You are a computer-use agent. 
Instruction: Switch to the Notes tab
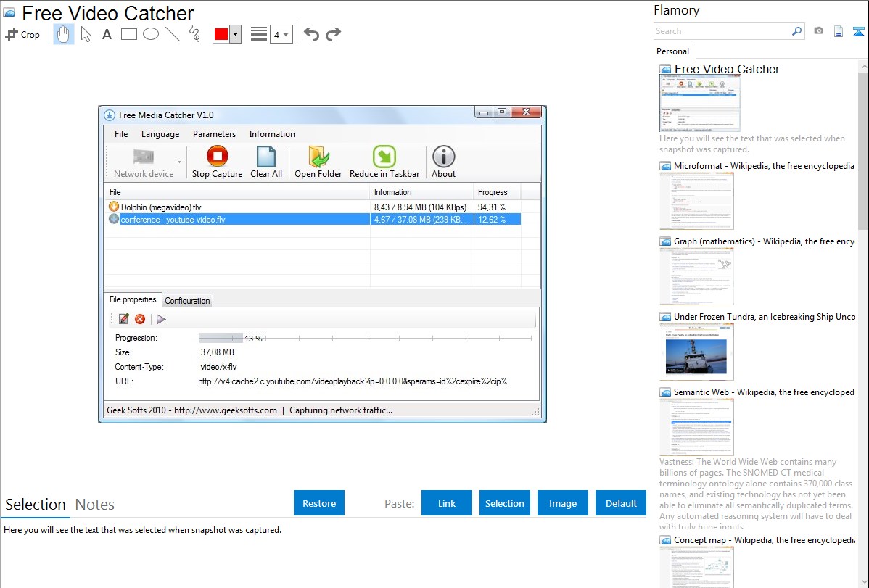coord(95,505)
